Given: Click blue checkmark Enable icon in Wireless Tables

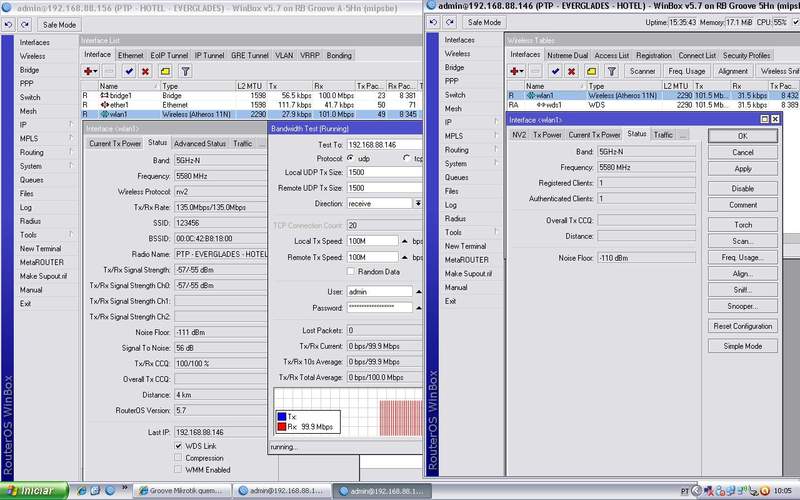Looking at the screenshot, I should (x=555, y=71).
